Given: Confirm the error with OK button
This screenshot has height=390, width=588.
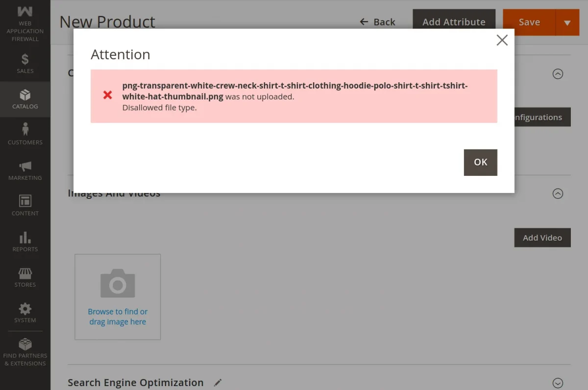Looking at the screenshot, I should [x=480, y=162].
